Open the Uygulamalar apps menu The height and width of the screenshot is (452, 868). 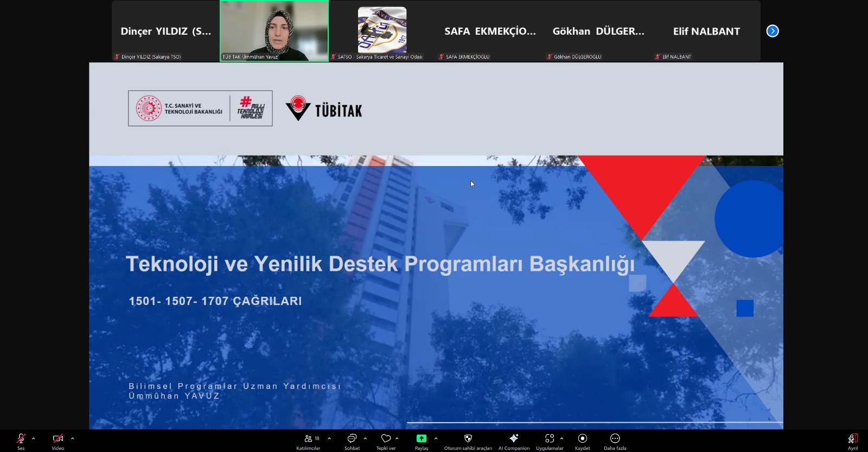(x=550, y=439)
